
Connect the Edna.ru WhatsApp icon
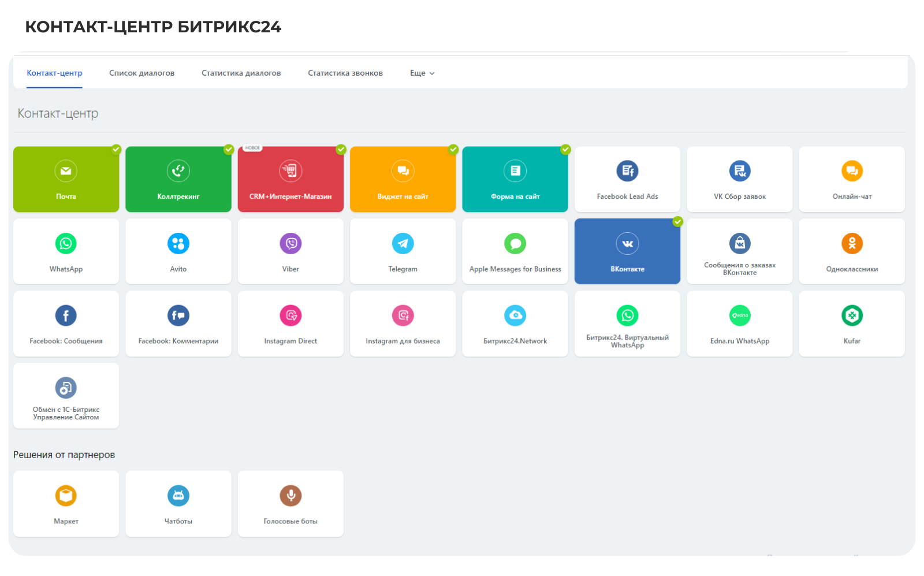pos(740,315)
